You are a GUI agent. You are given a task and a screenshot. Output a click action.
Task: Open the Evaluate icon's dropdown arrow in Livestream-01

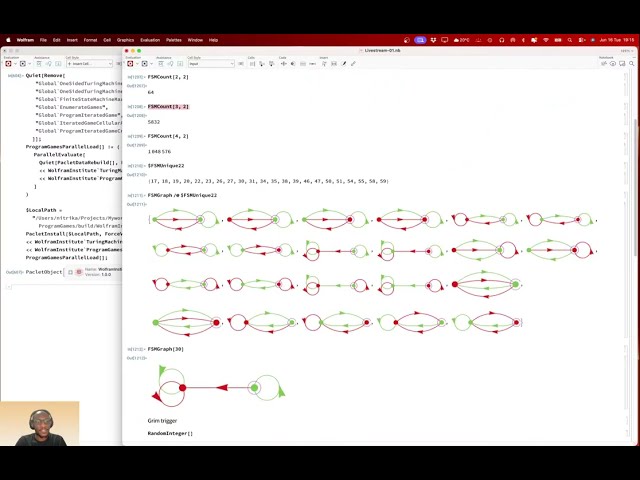(137, 64)
